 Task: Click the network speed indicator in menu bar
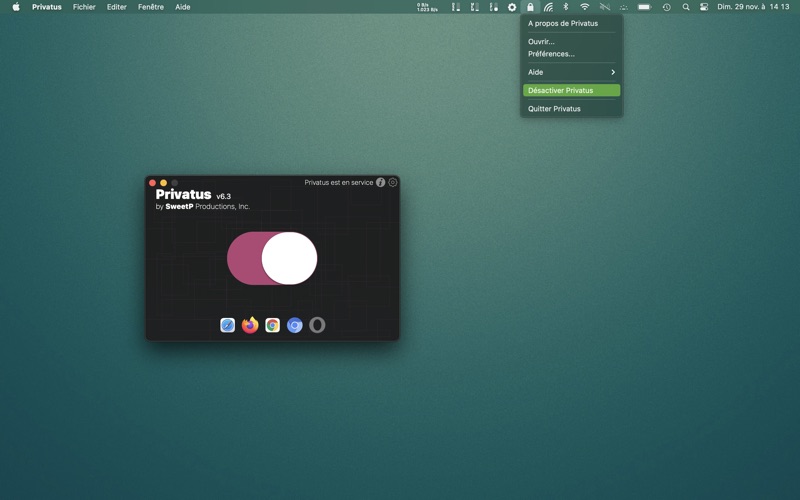point(427,7)
